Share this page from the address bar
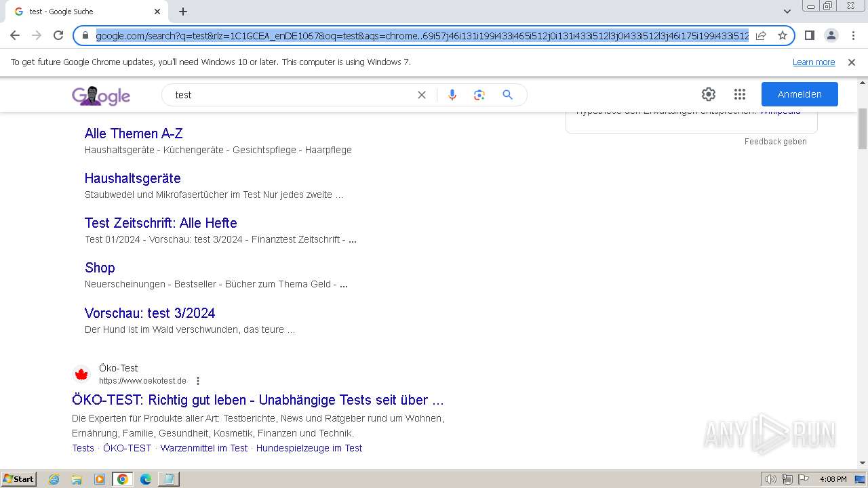The image size is (868, 488). click(761, 35)
